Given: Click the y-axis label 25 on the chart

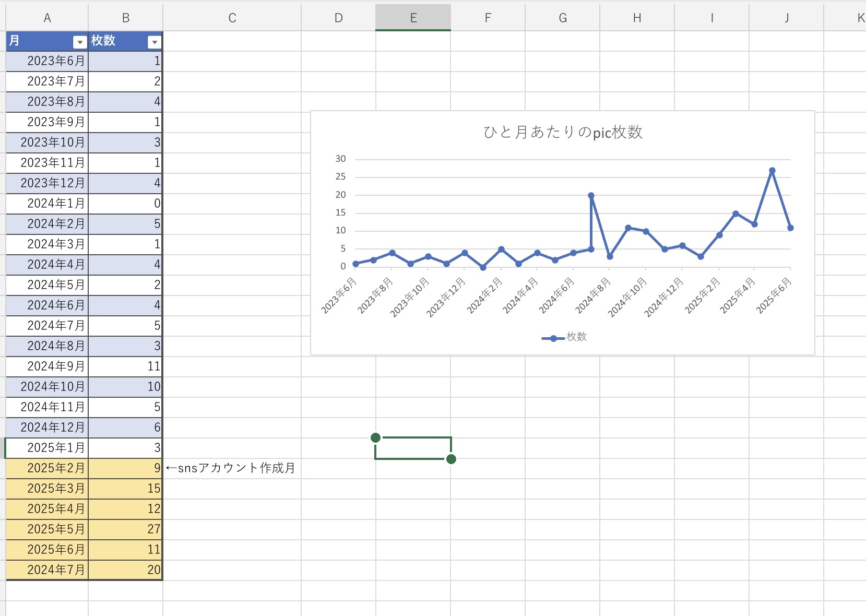Looking at the screenshot, I should tap(340, 176).
